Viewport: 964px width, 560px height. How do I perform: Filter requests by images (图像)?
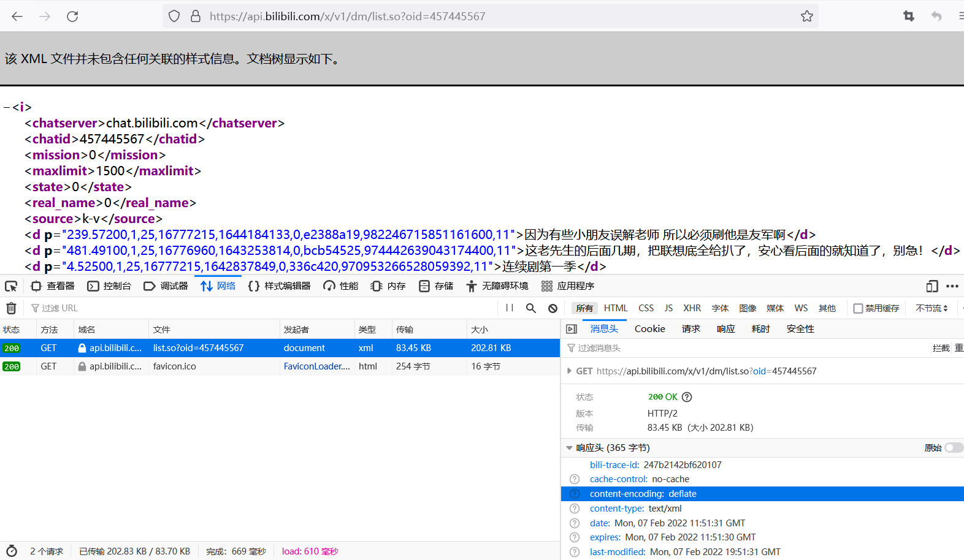[x=748, y=308]
